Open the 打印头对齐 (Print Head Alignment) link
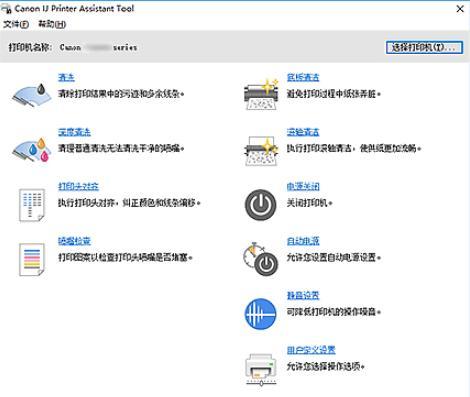 pos(78,186)
